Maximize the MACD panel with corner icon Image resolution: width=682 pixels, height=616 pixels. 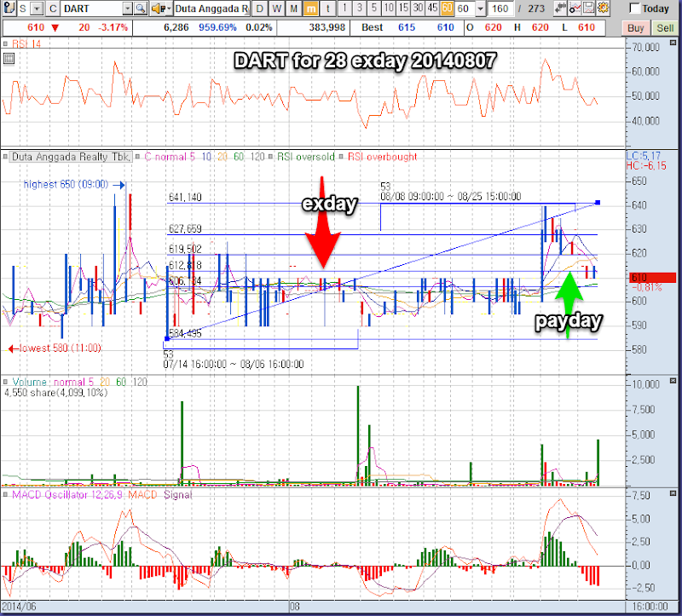pos(673,493)
